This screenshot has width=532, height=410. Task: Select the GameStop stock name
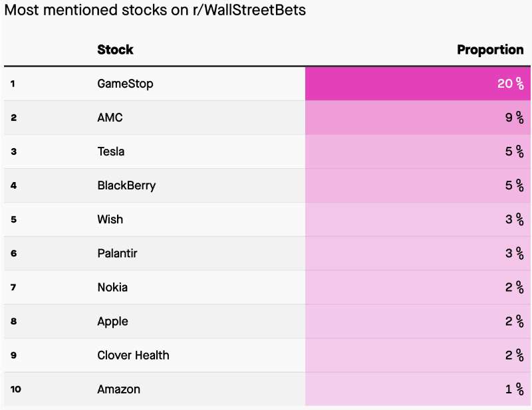pyautogui.click(x=124, y=84)
